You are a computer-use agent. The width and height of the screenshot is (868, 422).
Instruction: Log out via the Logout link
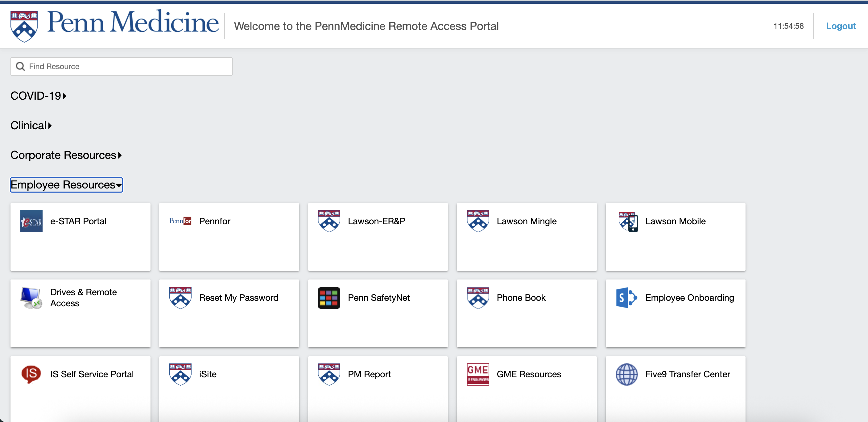(x=841, y=26)
